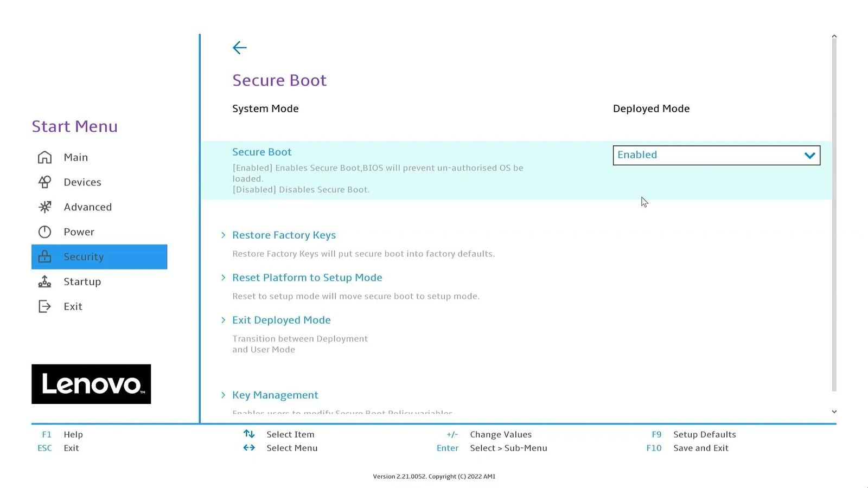868x488 pixels.
Task: Click the Exit door icon
Action: coord(44,306)
